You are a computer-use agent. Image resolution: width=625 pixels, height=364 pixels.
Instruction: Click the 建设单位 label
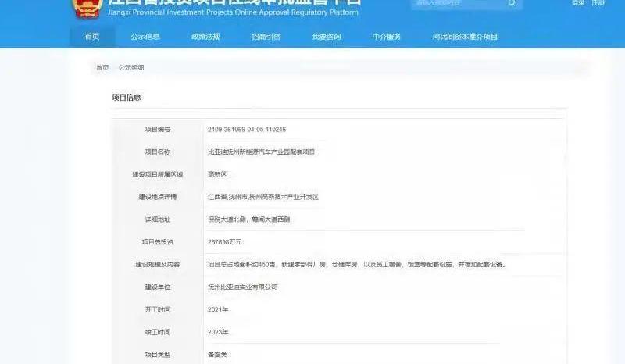point(158,287)
